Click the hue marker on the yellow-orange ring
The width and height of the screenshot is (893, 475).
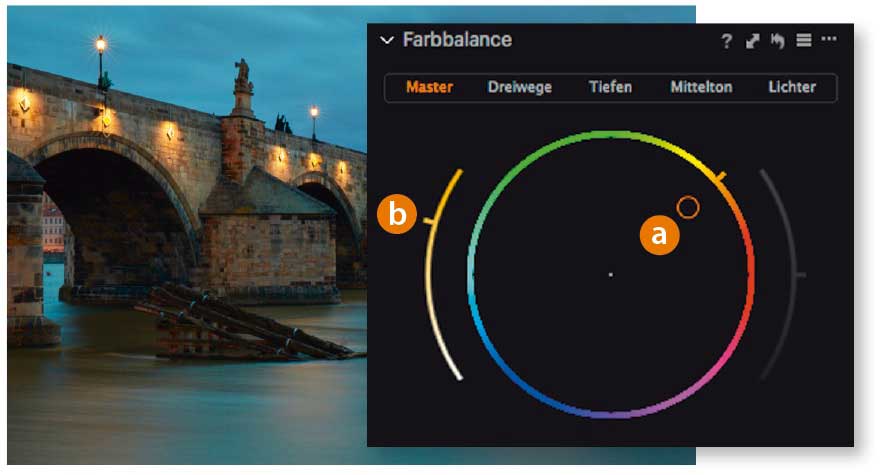tap(719, 177)
